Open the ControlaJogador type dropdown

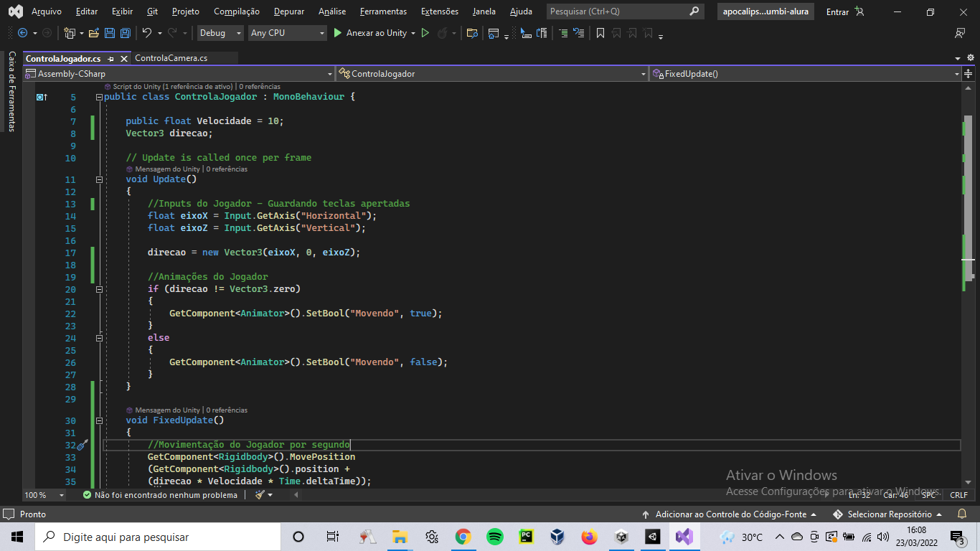493,73
